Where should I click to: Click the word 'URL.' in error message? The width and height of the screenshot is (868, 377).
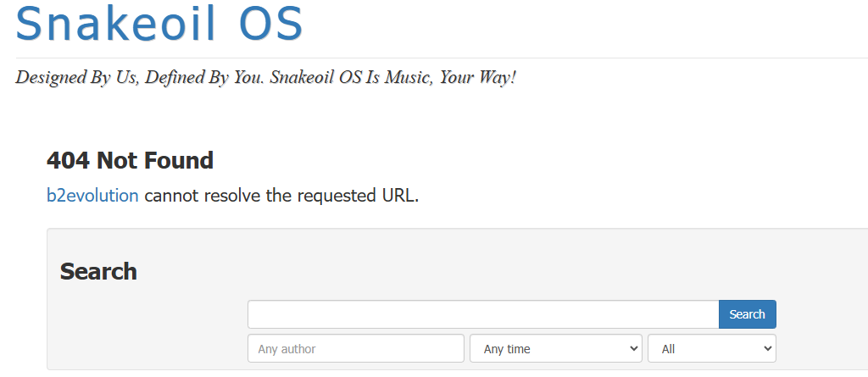400,196
